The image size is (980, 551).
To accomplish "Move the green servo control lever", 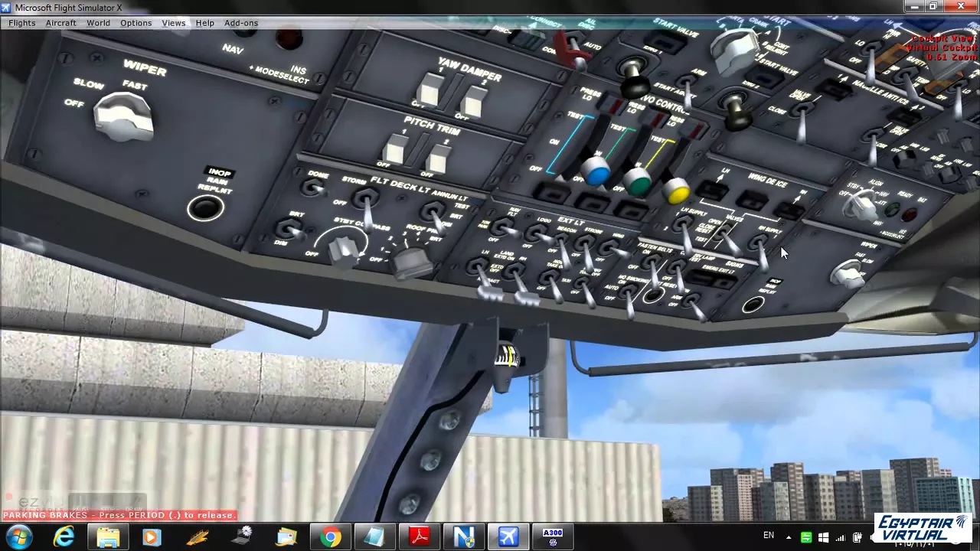I will (x=637, y=182).
